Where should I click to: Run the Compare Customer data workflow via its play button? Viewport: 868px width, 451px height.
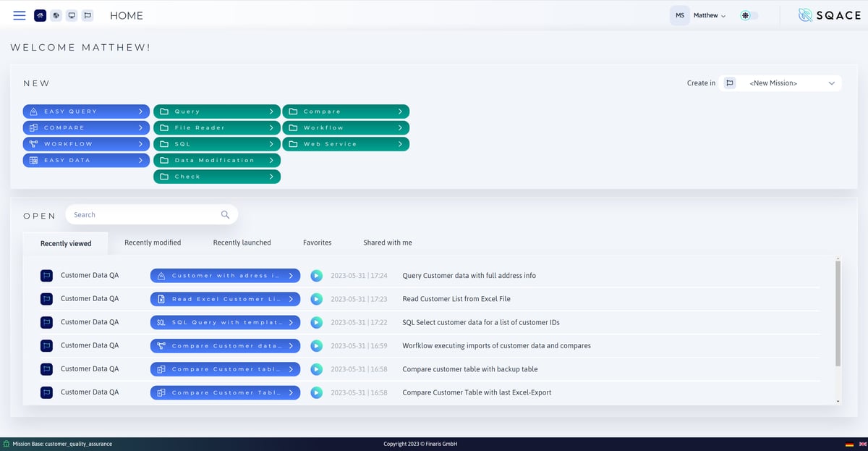click(x=316, y=345)
